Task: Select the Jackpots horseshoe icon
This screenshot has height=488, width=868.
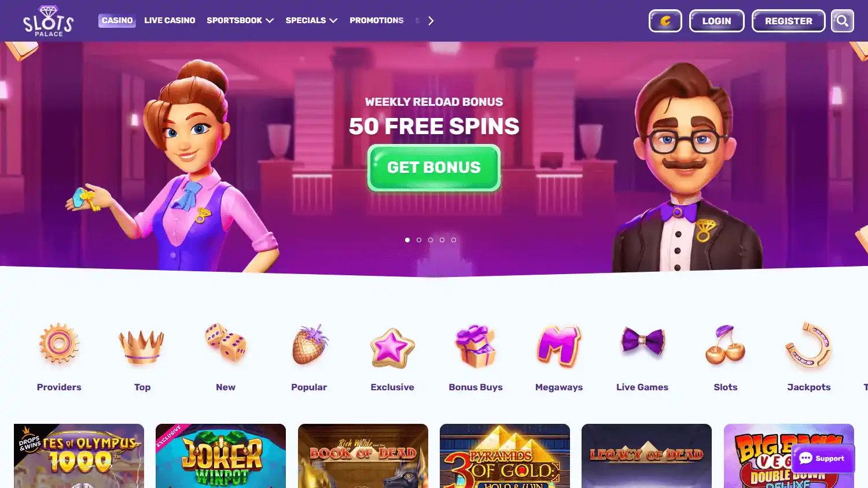Action: click(809, 345)
